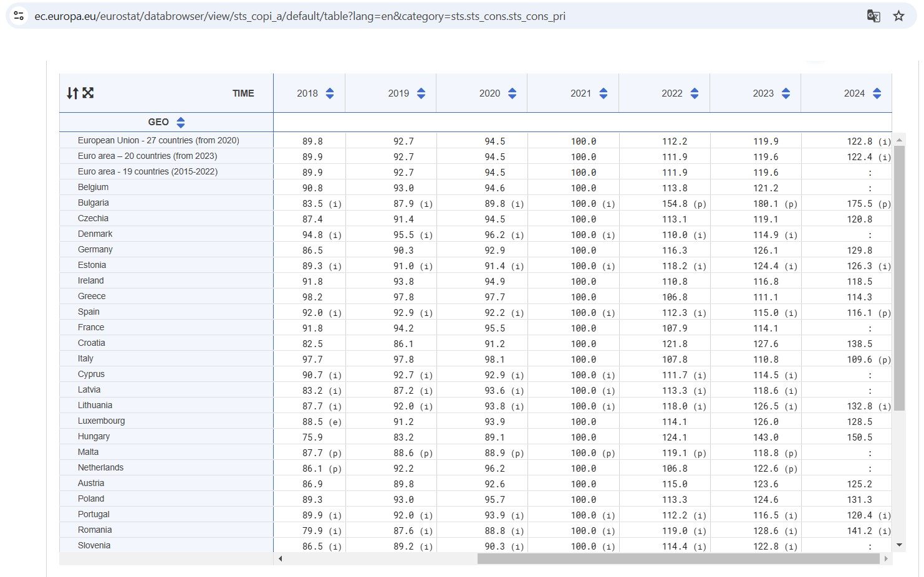Screen dimensions: 924x577
Task: Click Bulgaria's 2022 value 154.8
Action: 675,204
